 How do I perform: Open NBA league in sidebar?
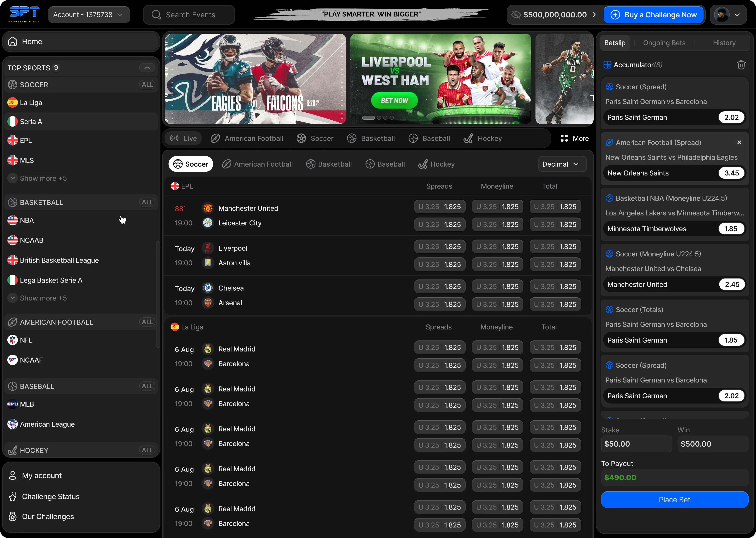tap(81, 220)
